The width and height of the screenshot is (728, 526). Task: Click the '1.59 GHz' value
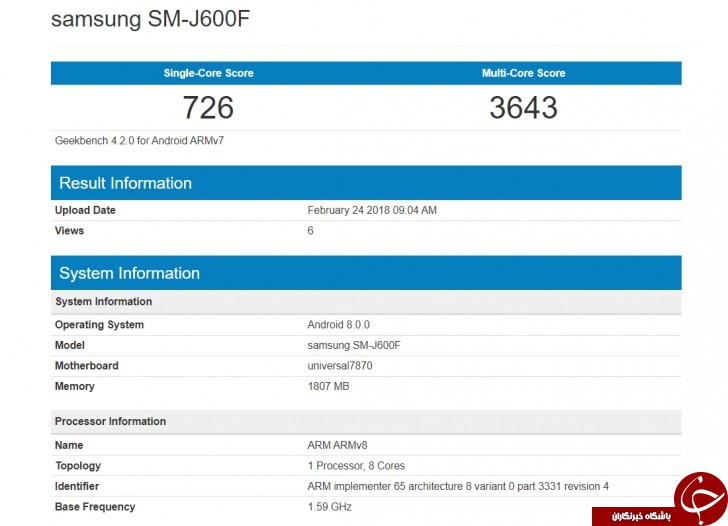coord(329,507)
